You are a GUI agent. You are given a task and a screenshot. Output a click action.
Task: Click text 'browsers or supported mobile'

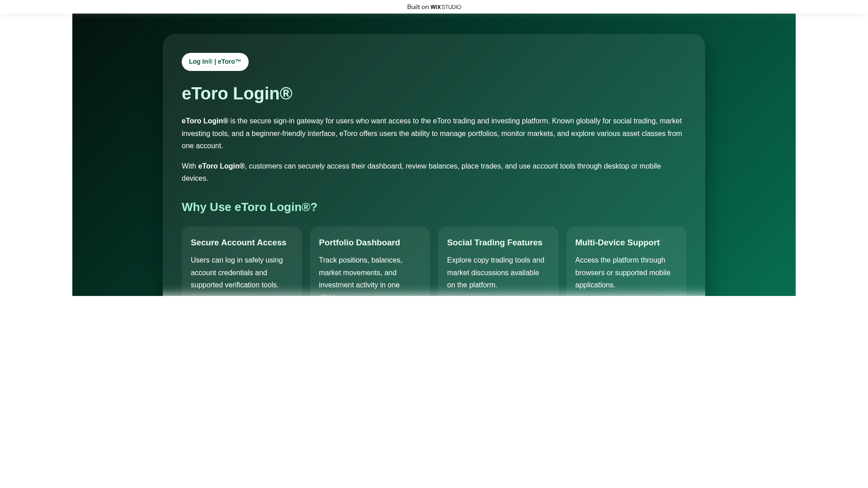click(x=623, y=273)
